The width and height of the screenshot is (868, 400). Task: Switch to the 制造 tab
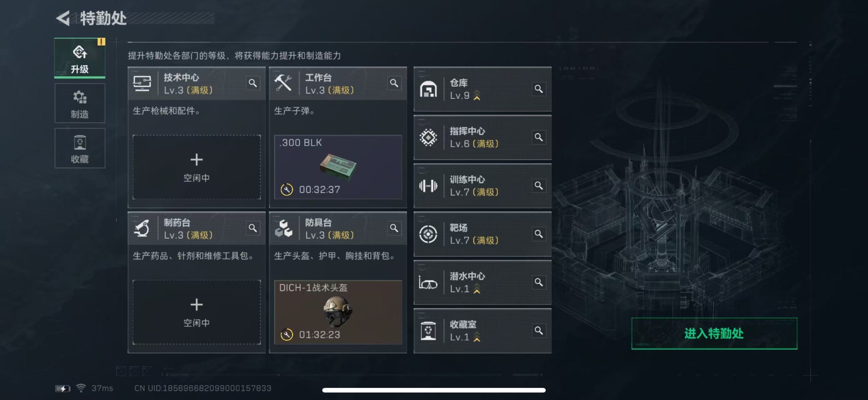80,103
